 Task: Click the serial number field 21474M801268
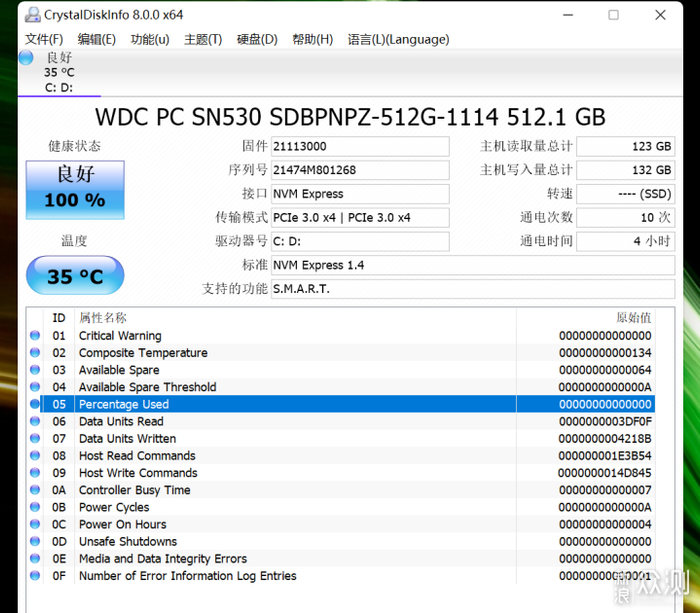pos(360,170)
